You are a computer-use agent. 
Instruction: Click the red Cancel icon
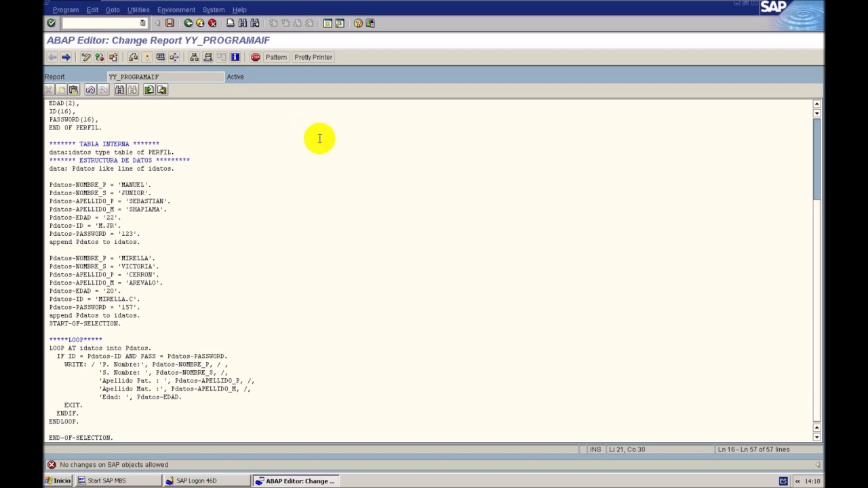212,23
